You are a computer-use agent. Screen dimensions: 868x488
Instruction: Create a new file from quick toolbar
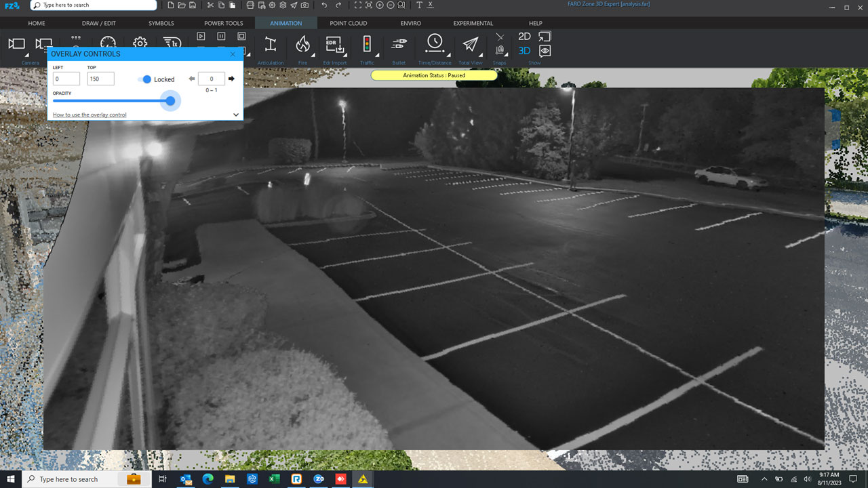point(171,5)
